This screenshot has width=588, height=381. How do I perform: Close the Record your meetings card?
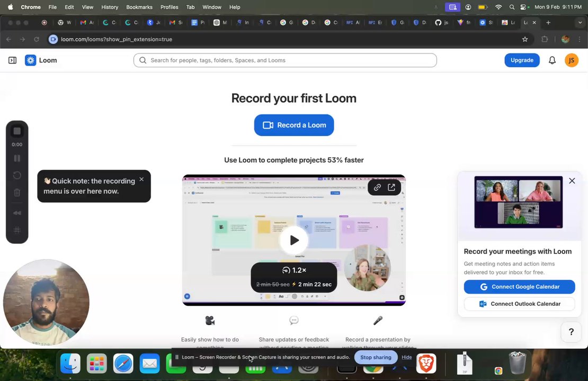[x=572, y=181]
